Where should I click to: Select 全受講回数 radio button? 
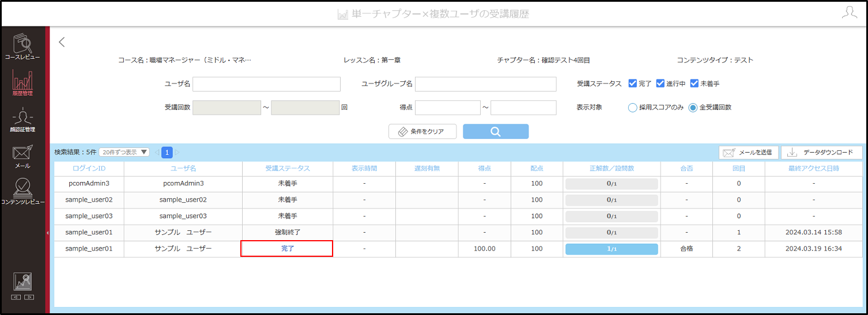(693, 107)
